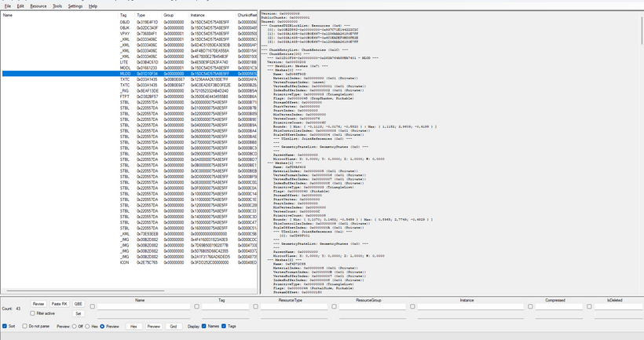644x340 pixels.
Task: Select the MODL resource row
Action: coord(130,68)
